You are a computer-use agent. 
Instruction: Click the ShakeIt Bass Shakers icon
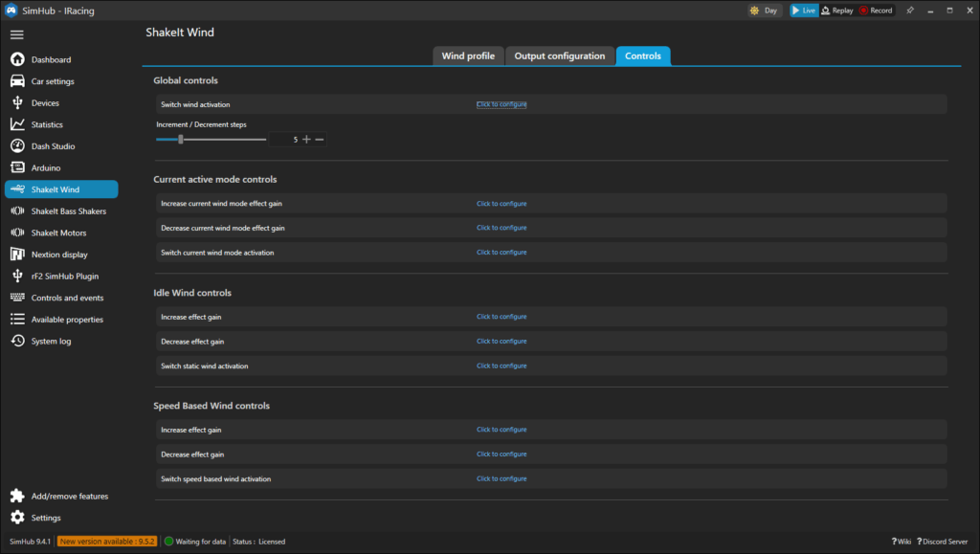click(x=17, y=211)
